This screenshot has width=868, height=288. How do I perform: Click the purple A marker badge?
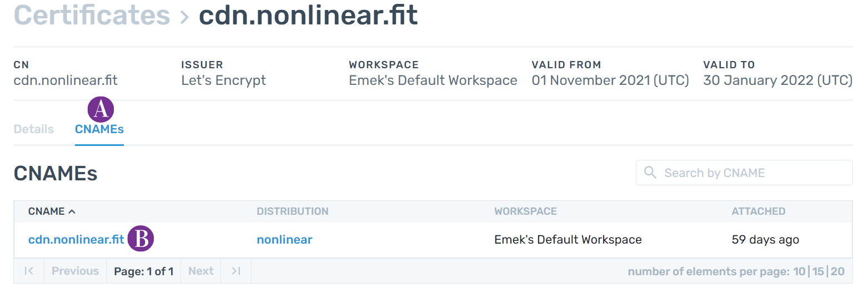point(101,109)
